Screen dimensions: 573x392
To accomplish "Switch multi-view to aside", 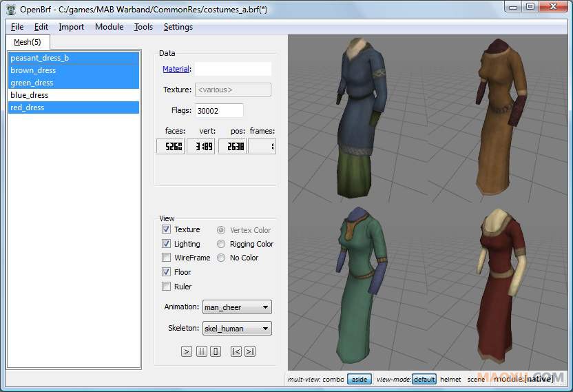I will pos(360,379).
